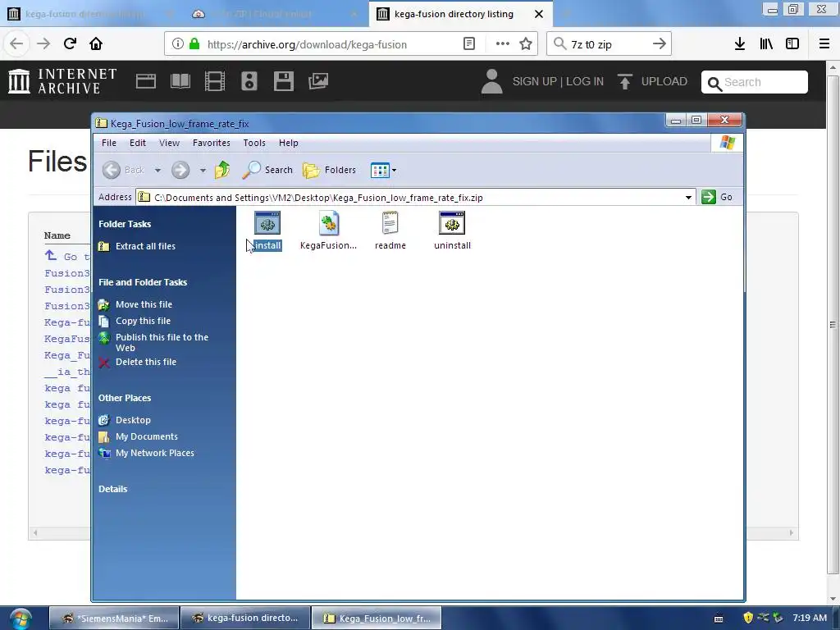Open Firefox library icon
Viewport: 840px width, 630px height.
766,44
